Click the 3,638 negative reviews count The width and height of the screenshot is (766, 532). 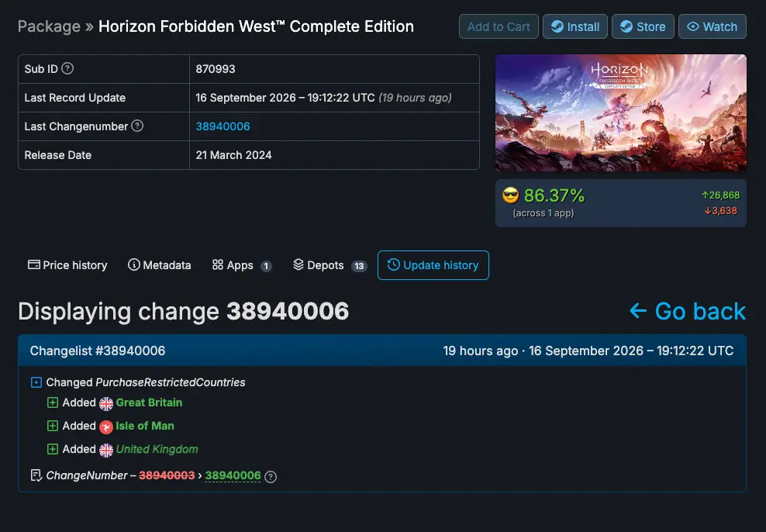point(720,211)
